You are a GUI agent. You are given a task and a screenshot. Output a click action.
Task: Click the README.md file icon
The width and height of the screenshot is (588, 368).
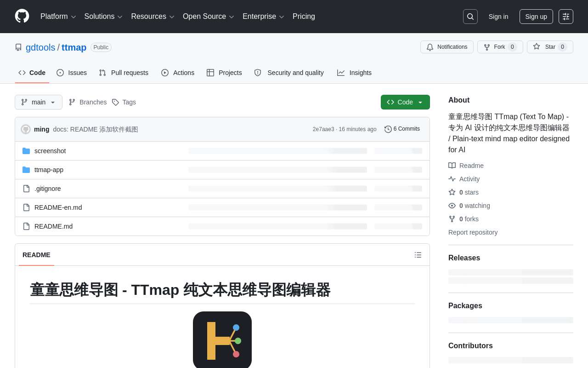[x=26, y=226]
